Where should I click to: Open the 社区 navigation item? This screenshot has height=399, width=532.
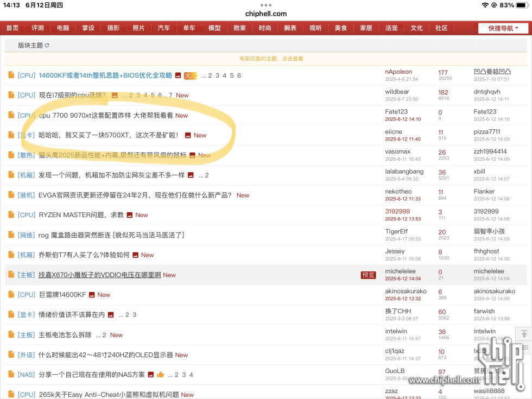(441, 28)
